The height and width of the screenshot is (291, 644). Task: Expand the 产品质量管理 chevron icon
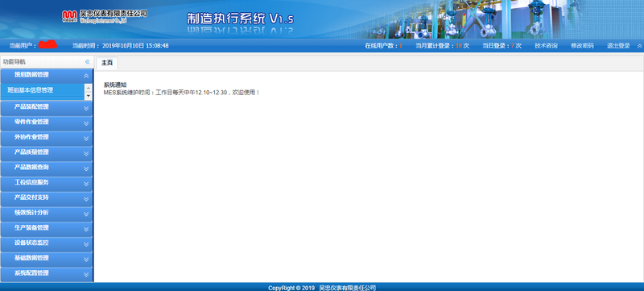[x=86, y=153]
